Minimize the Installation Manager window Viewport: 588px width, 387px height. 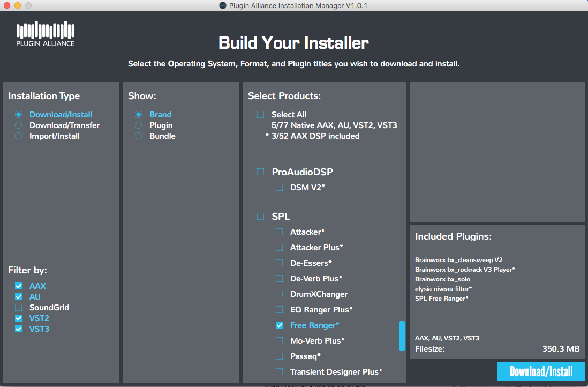pyautogui.click(x=18, y=5)
